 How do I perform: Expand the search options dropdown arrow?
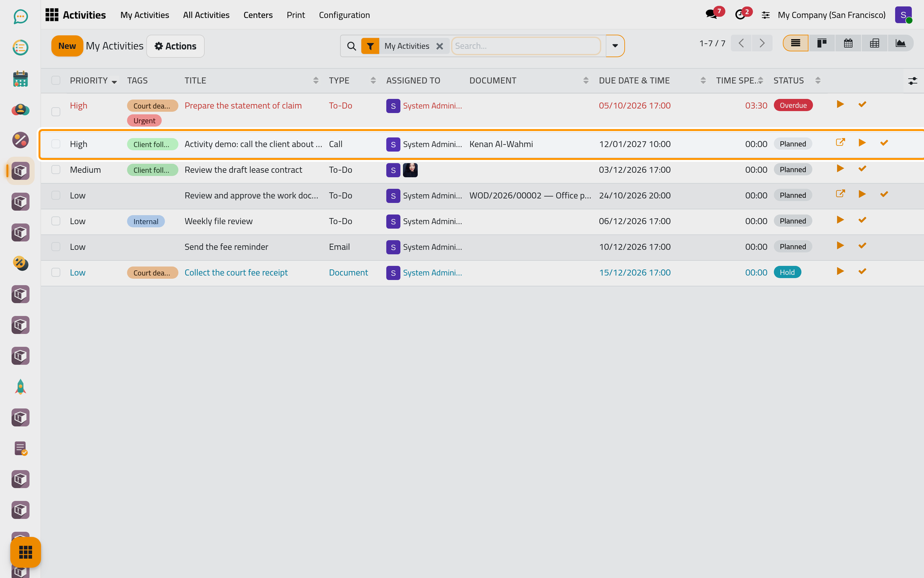pos(615,46)
